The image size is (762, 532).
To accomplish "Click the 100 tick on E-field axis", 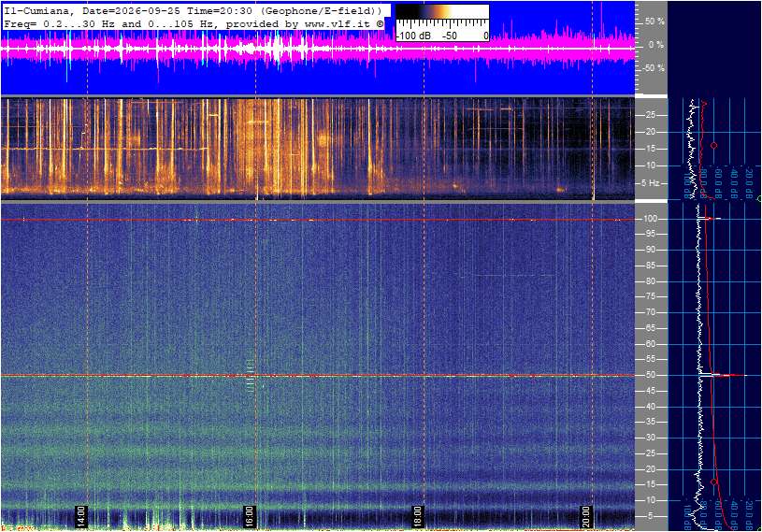I will pos(650,219).
